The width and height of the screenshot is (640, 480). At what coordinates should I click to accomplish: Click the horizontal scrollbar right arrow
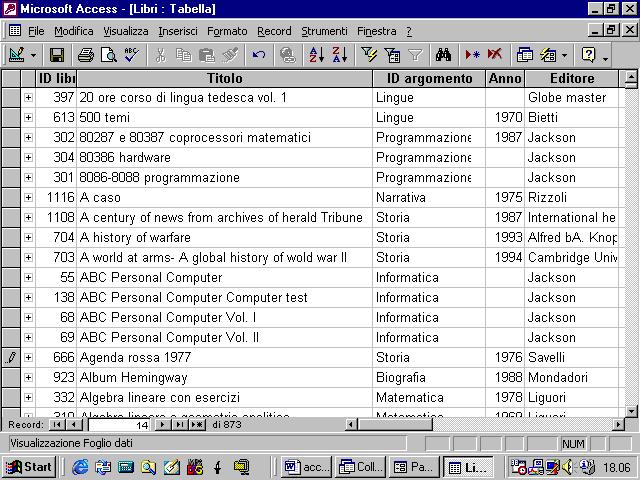(619, 424)
